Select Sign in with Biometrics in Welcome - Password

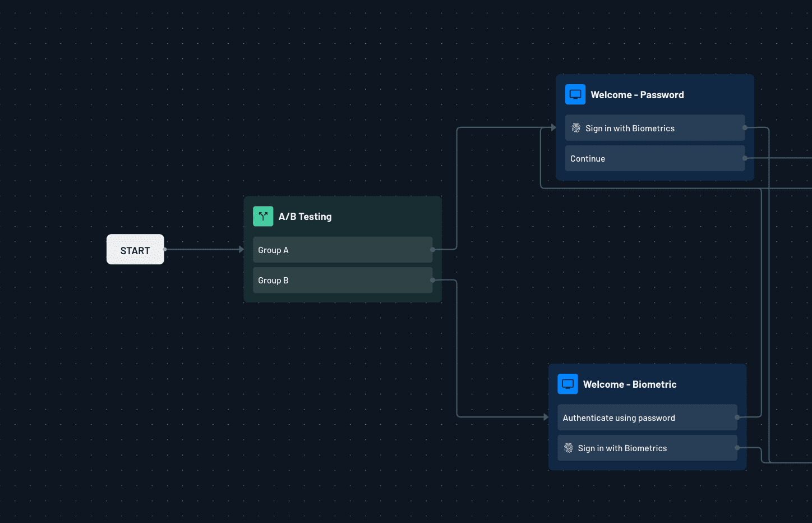click(x=655, y=128)
